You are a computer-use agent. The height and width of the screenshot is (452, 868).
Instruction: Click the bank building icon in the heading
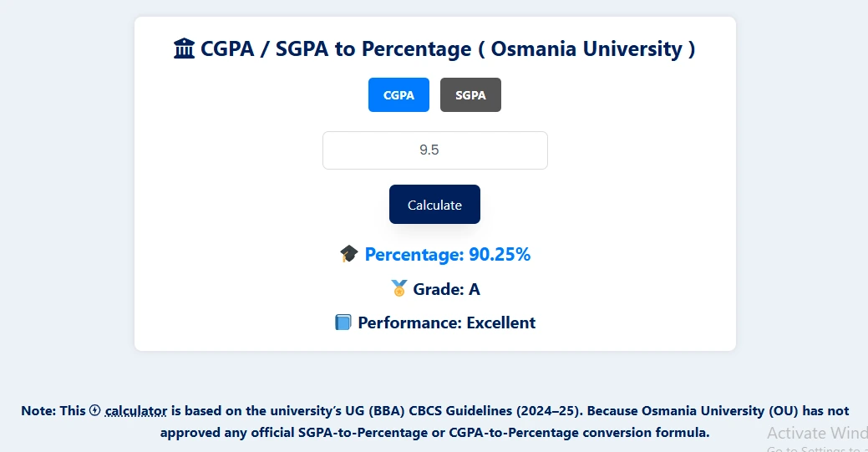(185, 49)
